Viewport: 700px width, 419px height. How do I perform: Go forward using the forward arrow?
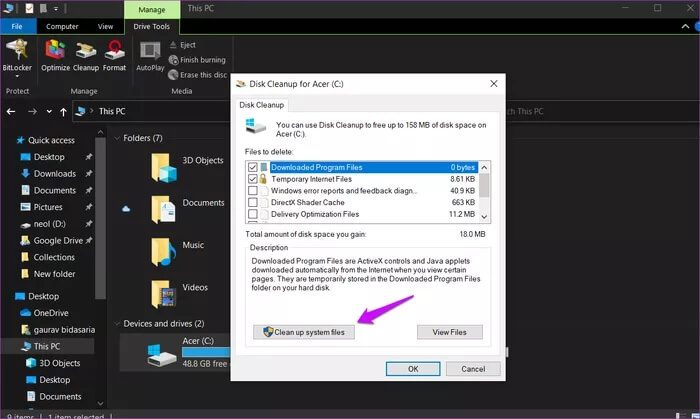[32, 111]
